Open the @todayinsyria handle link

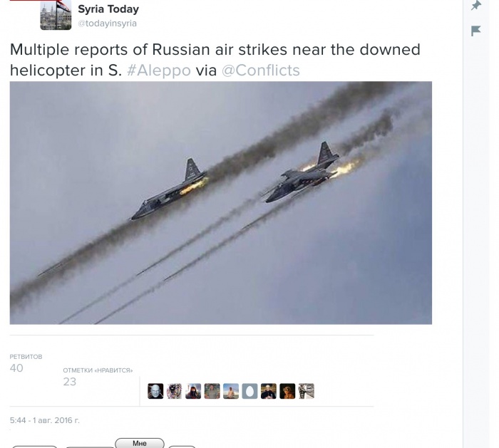[107, 24]
